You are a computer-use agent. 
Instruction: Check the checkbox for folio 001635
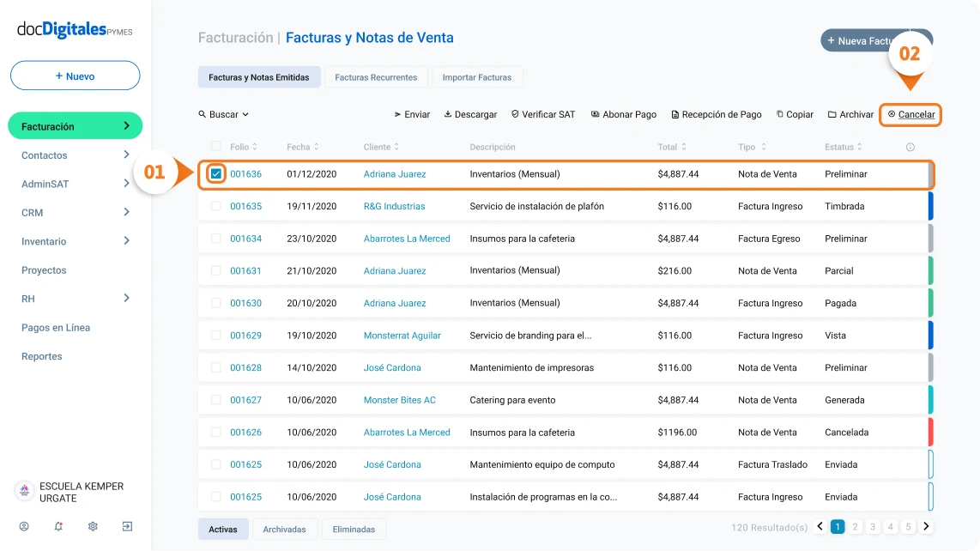215,206
